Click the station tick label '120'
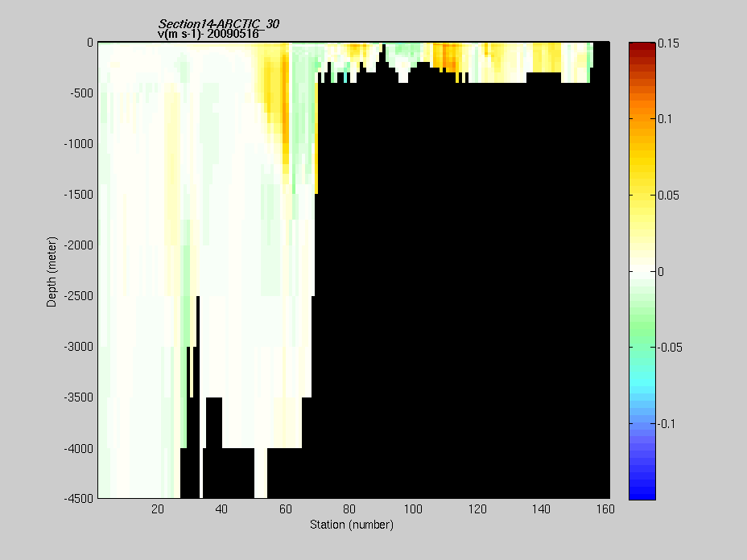This screenshot has height=560, width=747. point(477,509)
